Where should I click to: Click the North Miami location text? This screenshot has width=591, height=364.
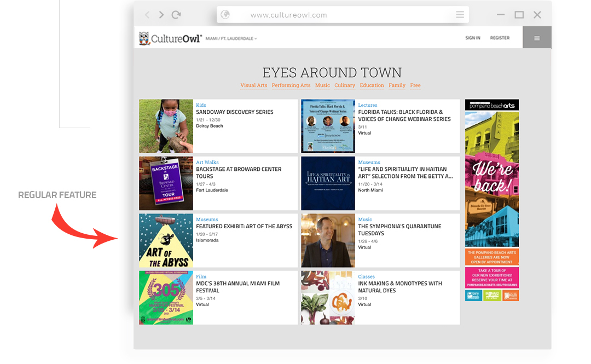(370, 190)
